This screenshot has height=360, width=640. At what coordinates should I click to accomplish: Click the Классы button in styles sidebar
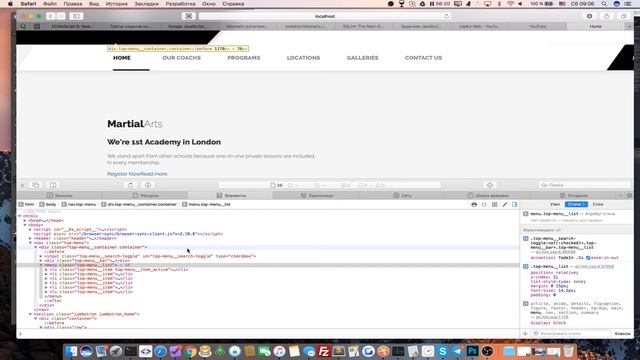pyautogui.click(x=622, y=334)
